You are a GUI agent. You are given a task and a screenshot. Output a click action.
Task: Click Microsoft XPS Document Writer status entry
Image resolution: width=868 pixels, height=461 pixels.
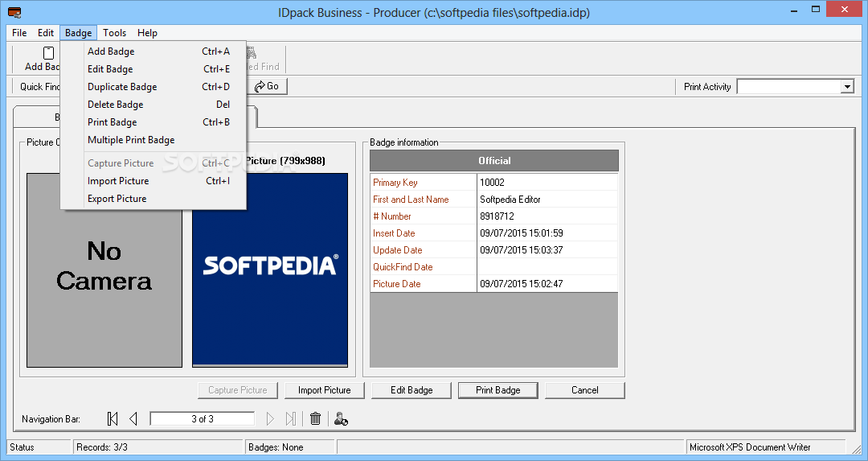pyautogui.click(x=766, y=447)
